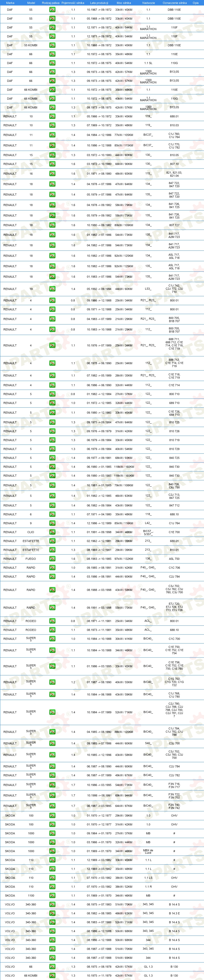The image size is (204, 980).
Task: Click fuel icon in Renault 6 row
Action: [52, 514]
